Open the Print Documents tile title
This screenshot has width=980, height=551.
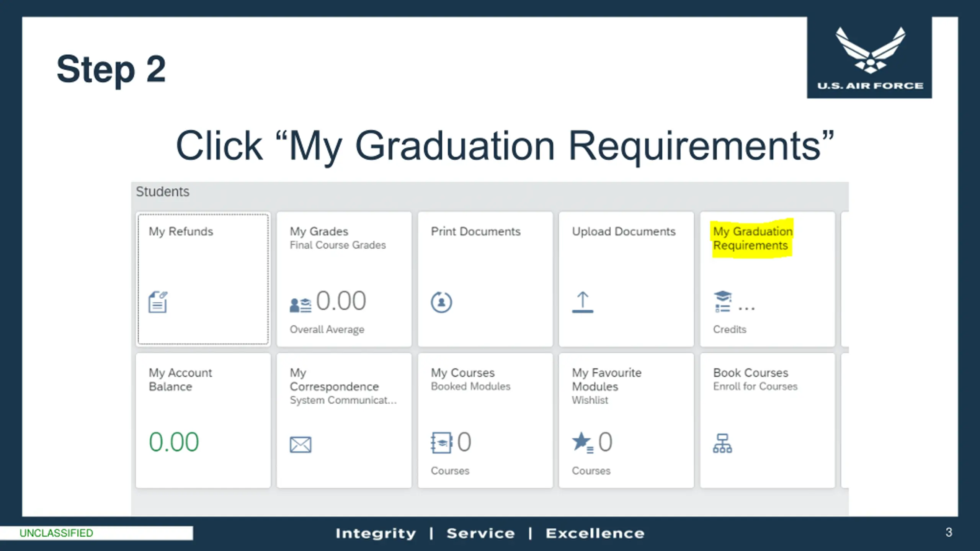point(475,231)
